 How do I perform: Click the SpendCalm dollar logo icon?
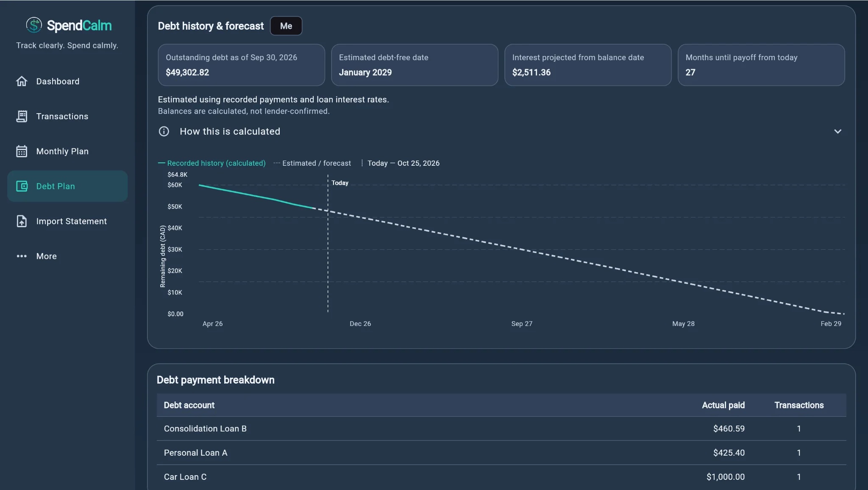click(x=34, y=25)
